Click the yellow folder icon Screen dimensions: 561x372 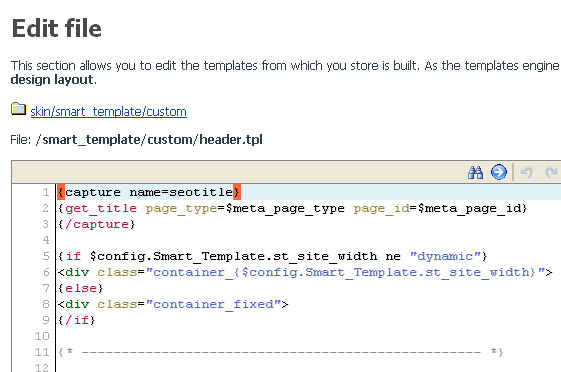pyautogui.click(x=18, y=109)
